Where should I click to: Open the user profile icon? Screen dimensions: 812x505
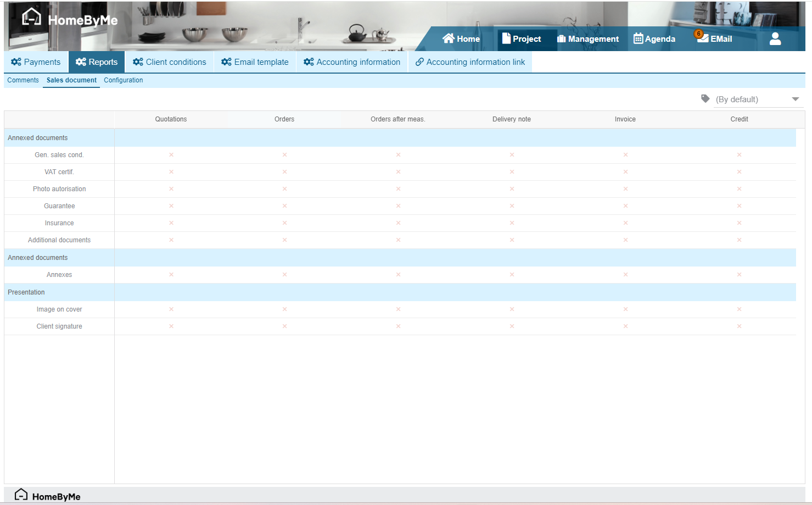point(775,39)
